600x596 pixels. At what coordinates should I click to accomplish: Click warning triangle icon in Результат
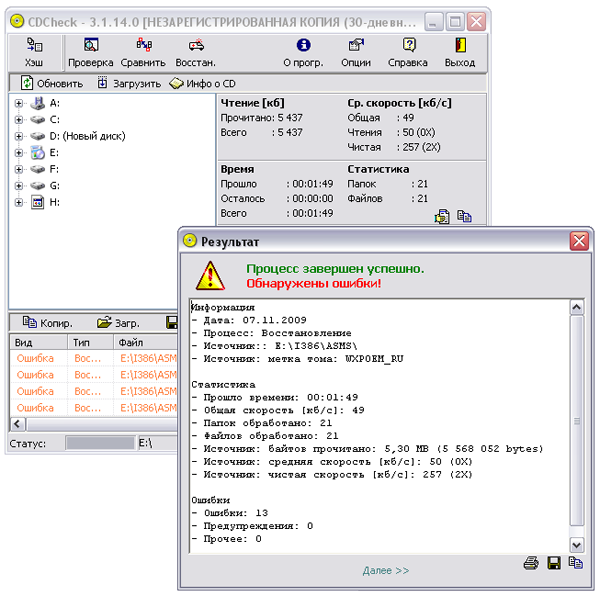point(210,276)
